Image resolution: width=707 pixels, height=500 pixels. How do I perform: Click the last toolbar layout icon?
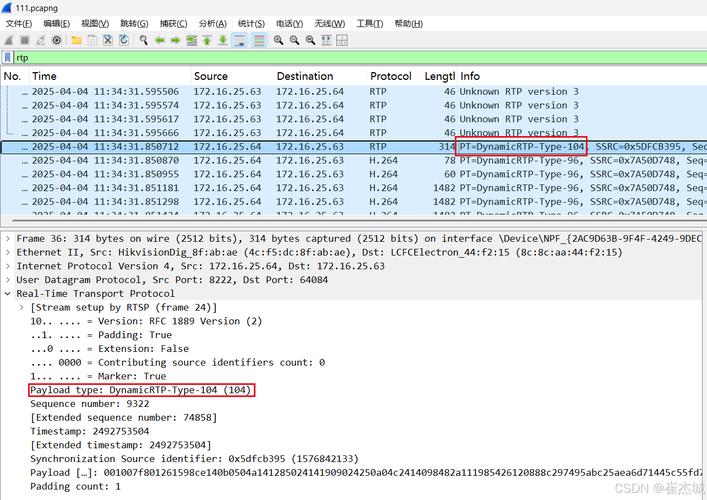pos(342,41)
